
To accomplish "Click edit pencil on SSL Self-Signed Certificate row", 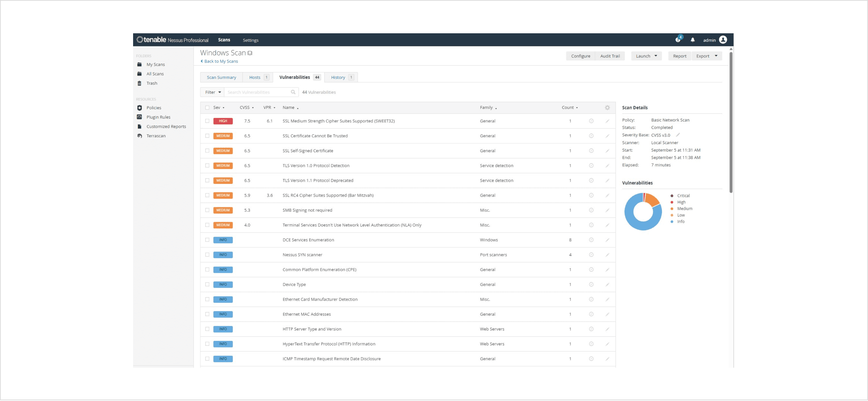I will [607, 151].
